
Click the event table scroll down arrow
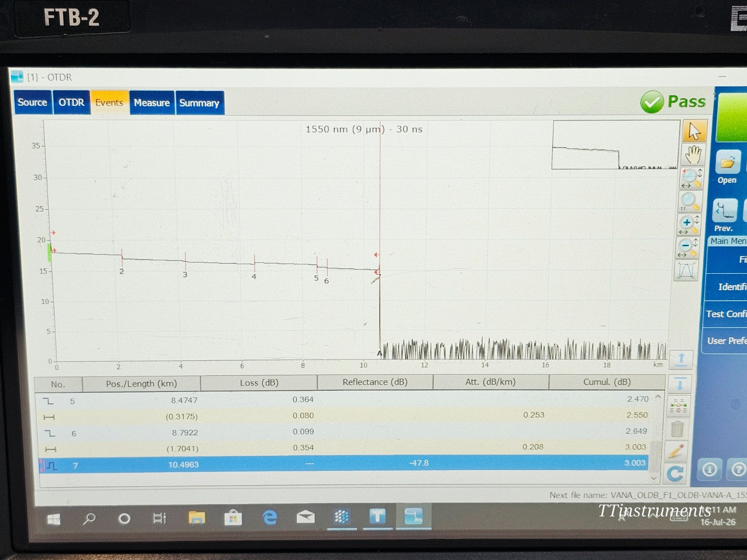point(654,478)
